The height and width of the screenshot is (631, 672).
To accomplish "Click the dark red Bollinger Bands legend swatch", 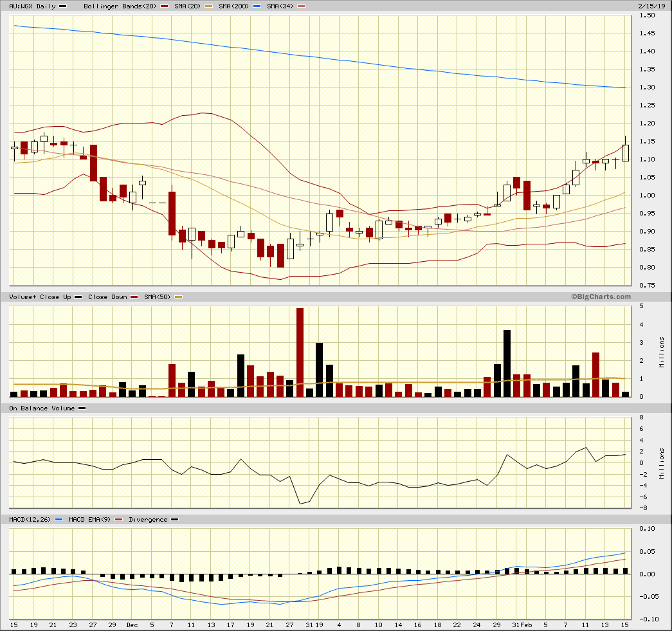I will point(164,6).
